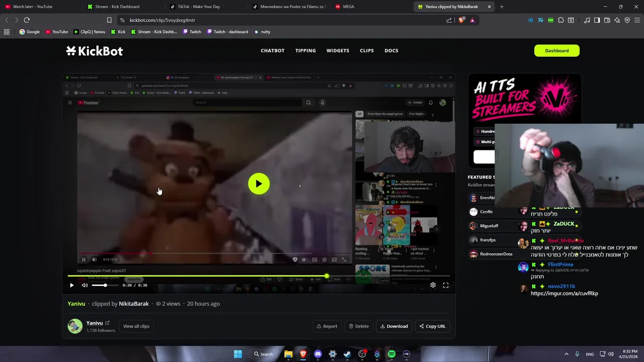Open the nutty bookmark
Screen dimensions: 644x362
tap(262, 32)
